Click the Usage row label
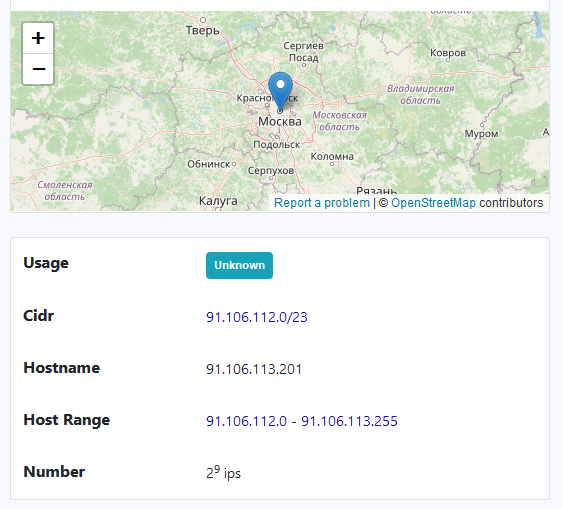This screenshot has height=509, width=562. (x=46, y=263)
